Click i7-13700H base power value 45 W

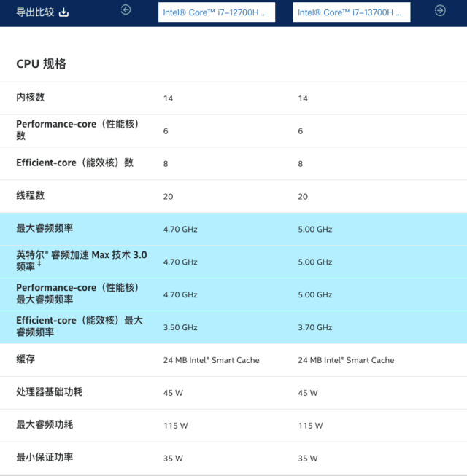coord(308,393)
